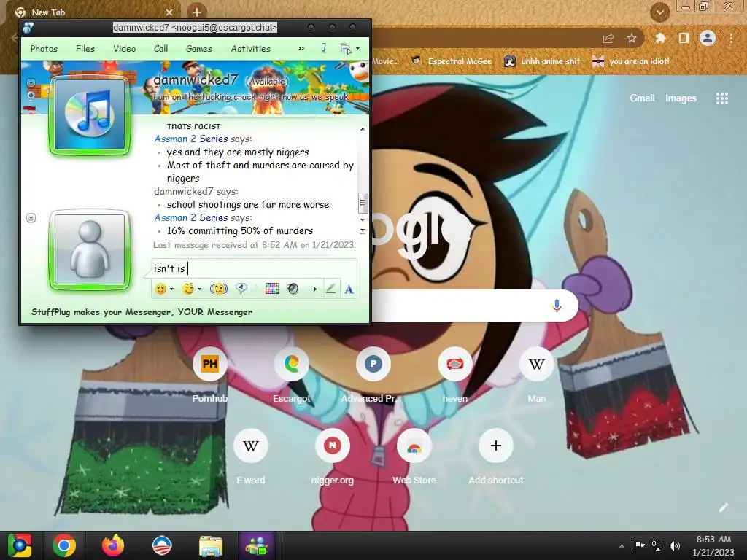Open the Espectral McGee bookmark

point(451,61)
